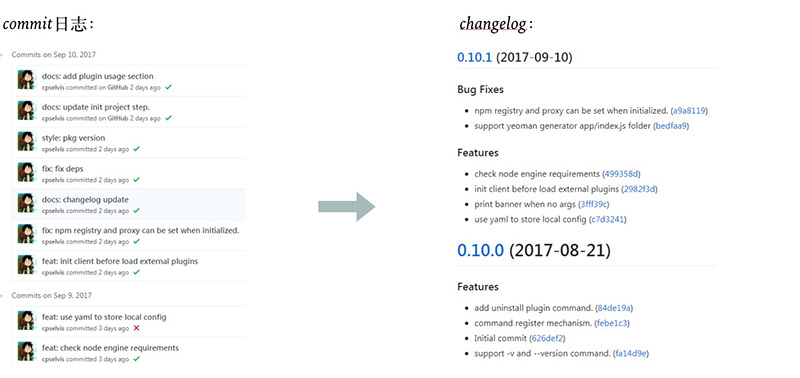This screenshot has height=378, width=800.
Task: Open commit hash bedfaa9
Action: click(x=672, y=125)
